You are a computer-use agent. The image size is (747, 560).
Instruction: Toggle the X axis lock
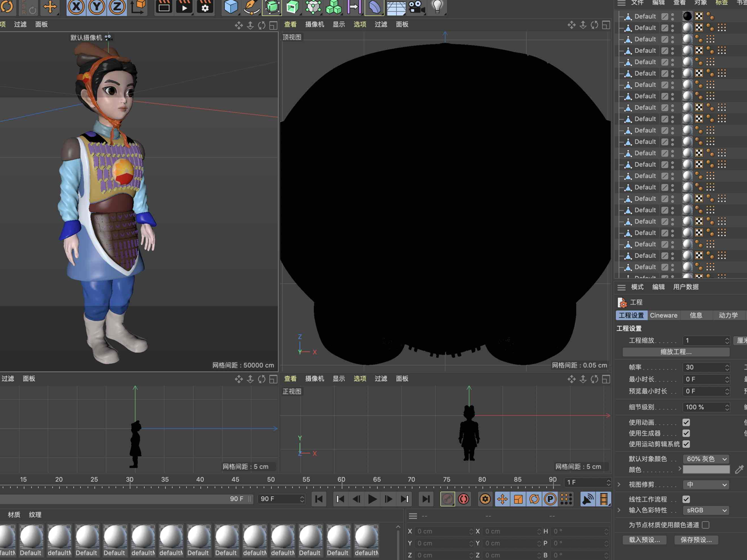pyautogui.click(x=76, y=7)
